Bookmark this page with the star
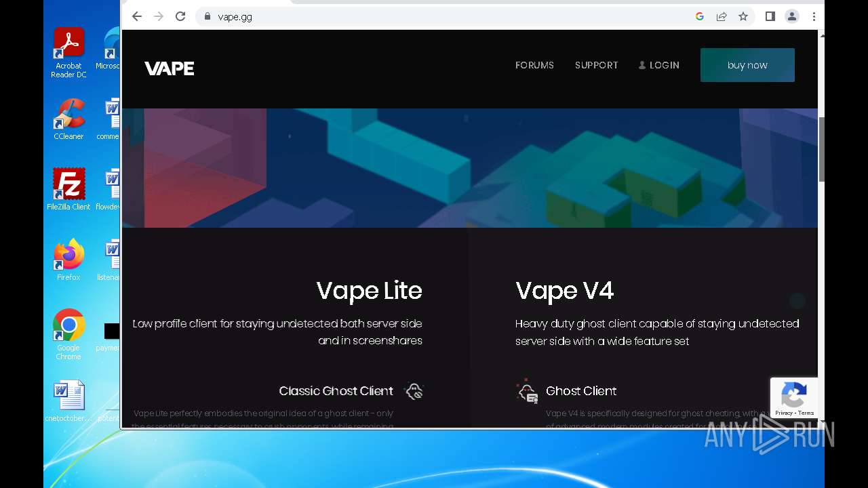868x488 pixels. point(743,16)
